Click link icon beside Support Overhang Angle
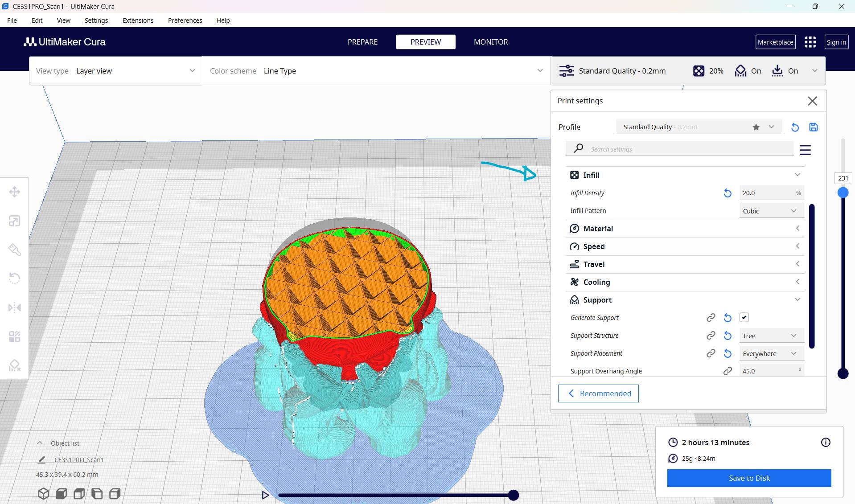This screenshot has height=504, width=855. [728, 371]
